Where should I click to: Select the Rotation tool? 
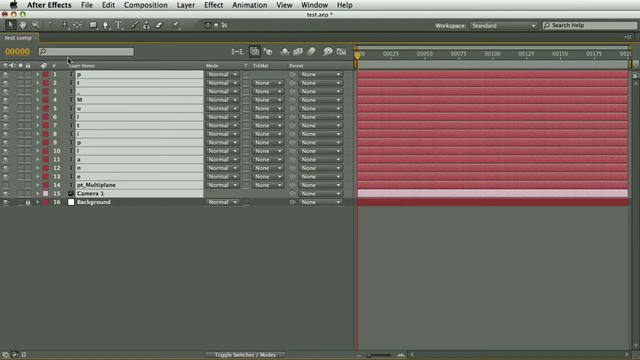(x=51, y=25)
